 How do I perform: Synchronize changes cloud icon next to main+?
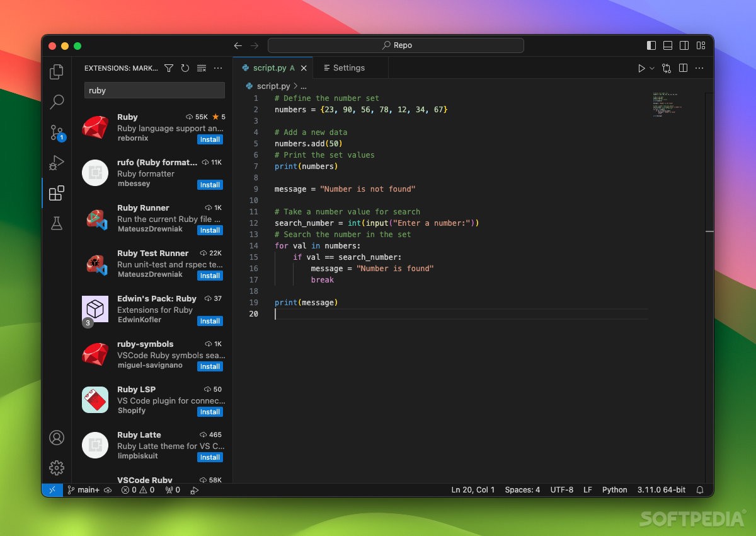coord(108,490)
